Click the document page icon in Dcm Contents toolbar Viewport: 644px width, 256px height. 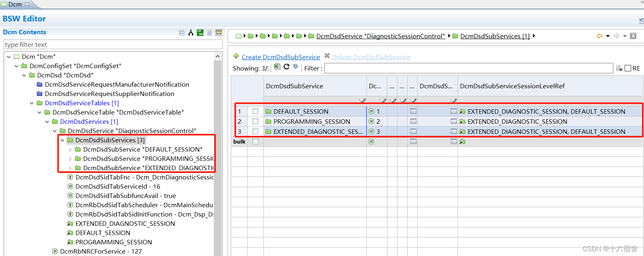209,33
